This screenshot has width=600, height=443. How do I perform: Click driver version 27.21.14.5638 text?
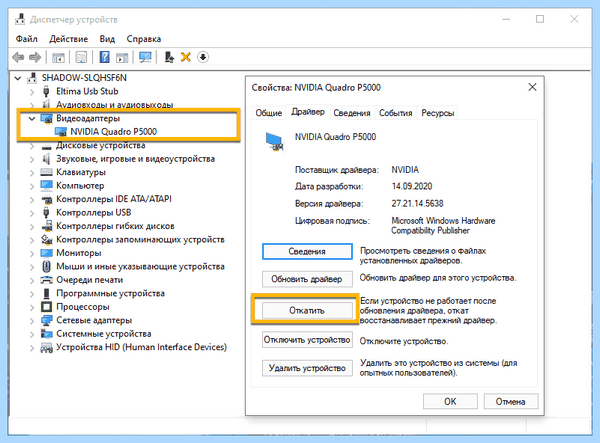coord(417,204)
